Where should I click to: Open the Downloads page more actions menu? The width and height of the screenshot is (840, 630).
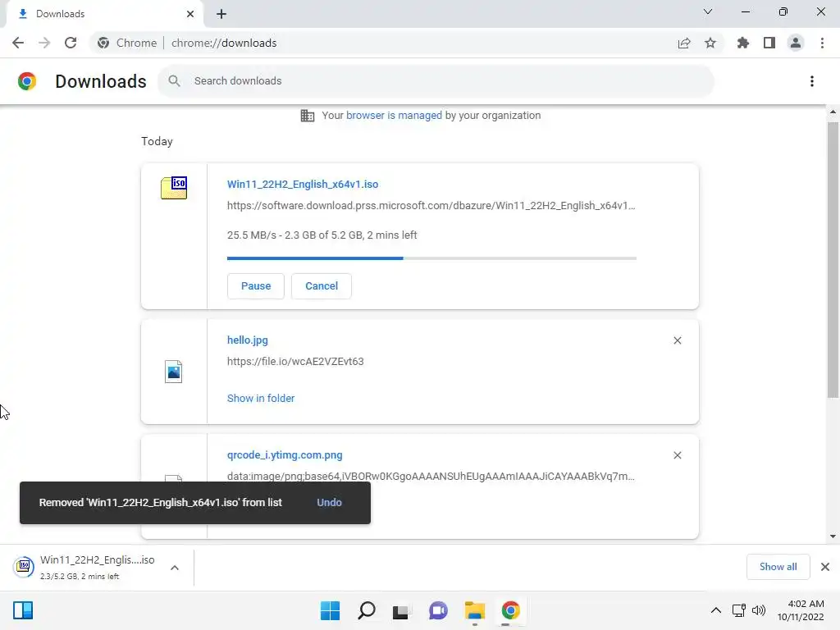coord(812,81)
